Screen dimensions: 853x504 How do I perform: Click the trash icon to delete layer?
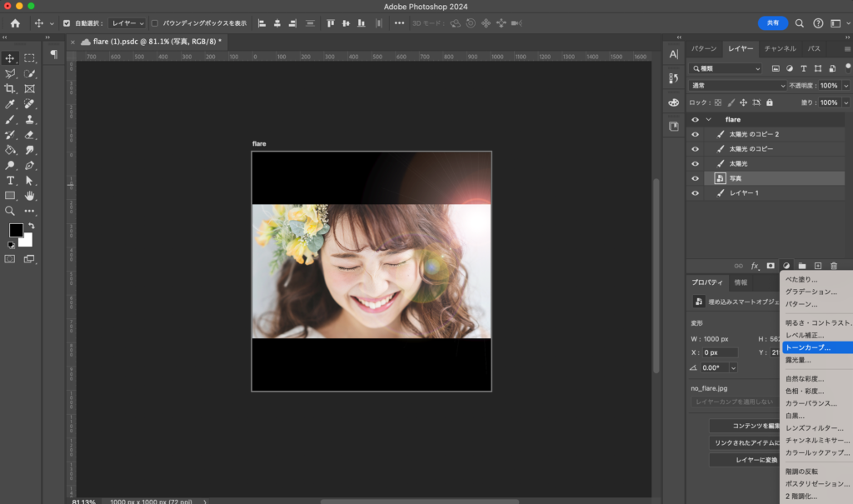click(x=834, y=266)
